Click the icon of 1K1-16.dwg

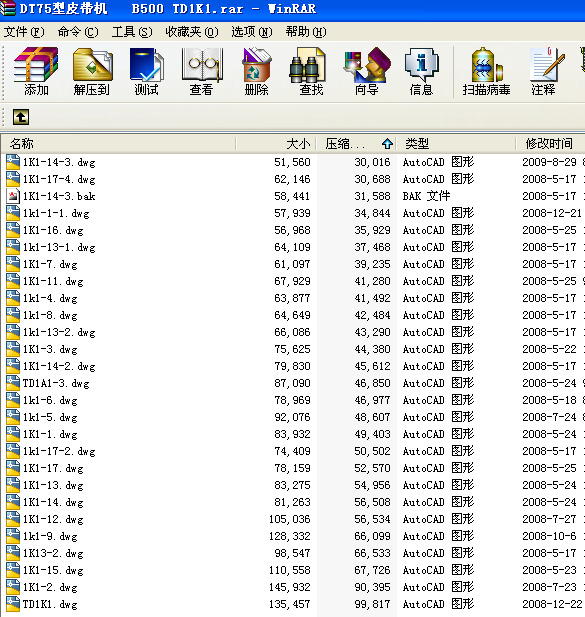(x=13, y=230)
